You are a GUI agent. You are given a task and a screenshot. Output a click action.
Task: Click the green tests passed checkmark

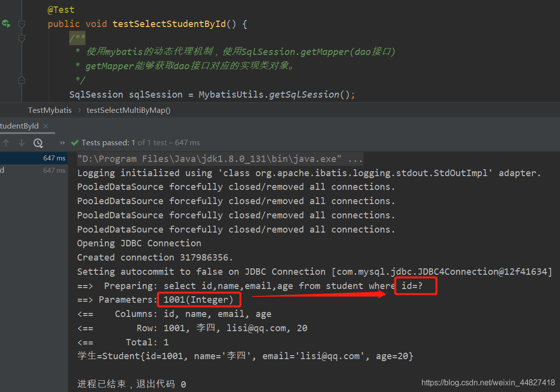tap(75, 143)
